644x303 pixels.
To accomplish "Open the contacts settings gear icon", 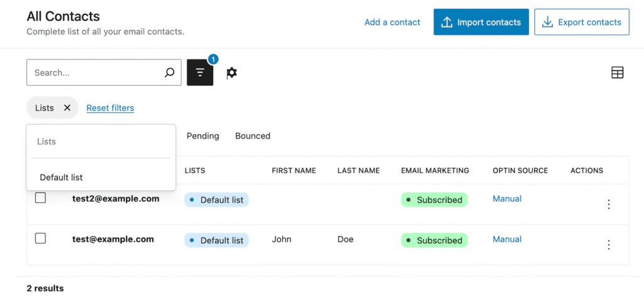I will tap(231, 72).
